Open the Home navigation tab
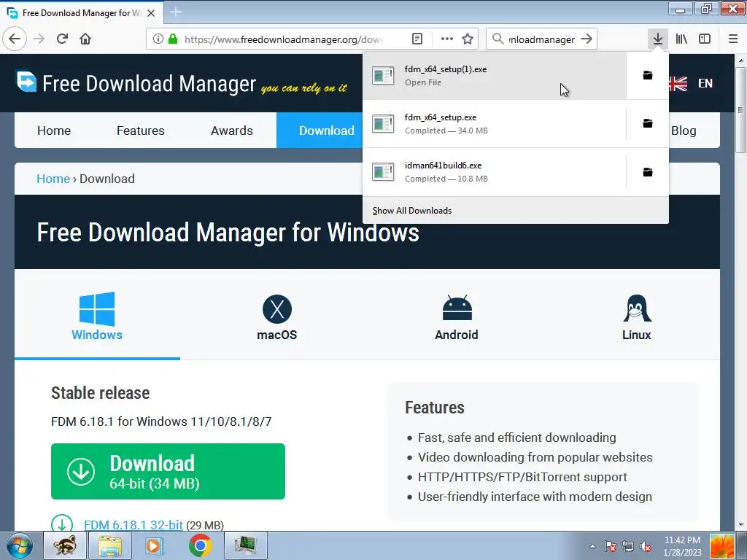This screenshot has width=747, height=560. click(x=54, y=131)
